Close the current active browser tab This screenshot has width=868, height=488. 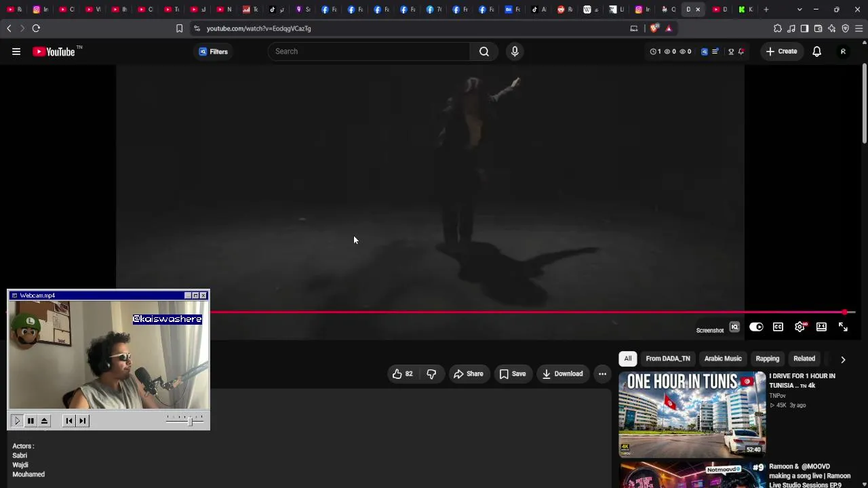[x=698, y=9]
